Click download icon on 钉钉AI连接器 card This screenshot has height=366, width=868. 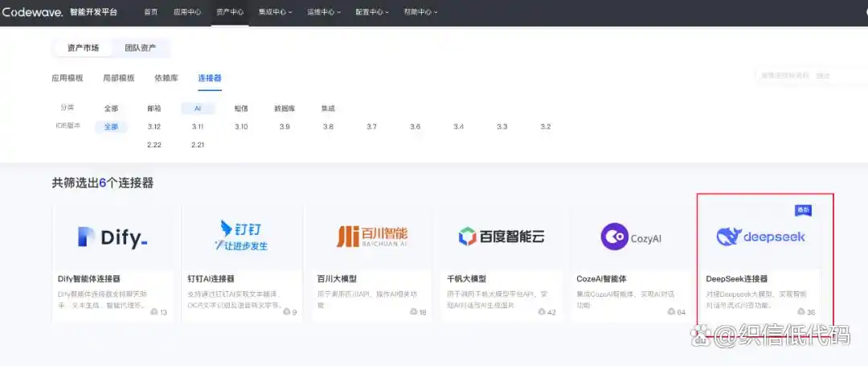(287, 312)
